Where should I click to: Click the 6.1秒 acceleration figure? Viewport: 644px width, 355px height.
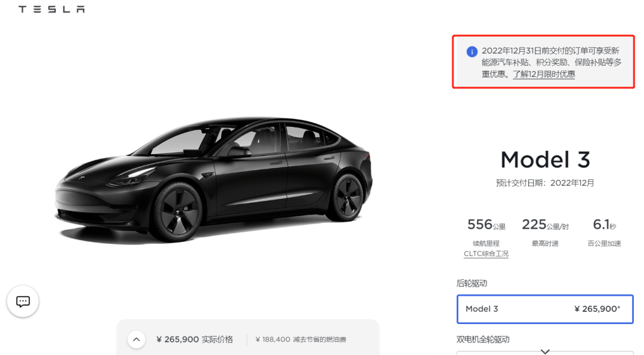604,225
